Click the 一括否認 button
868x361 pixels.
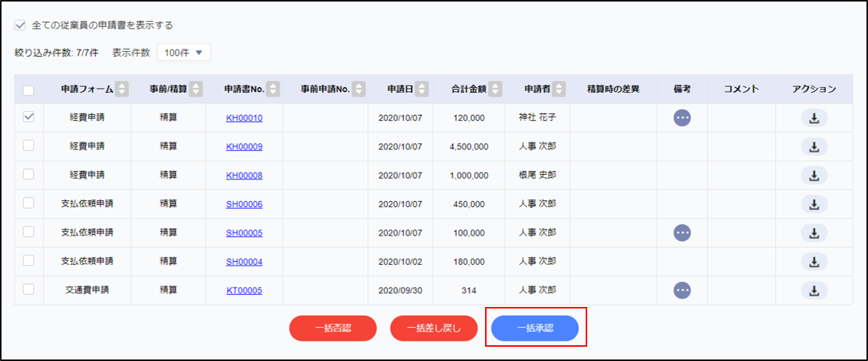coord(333,328)
